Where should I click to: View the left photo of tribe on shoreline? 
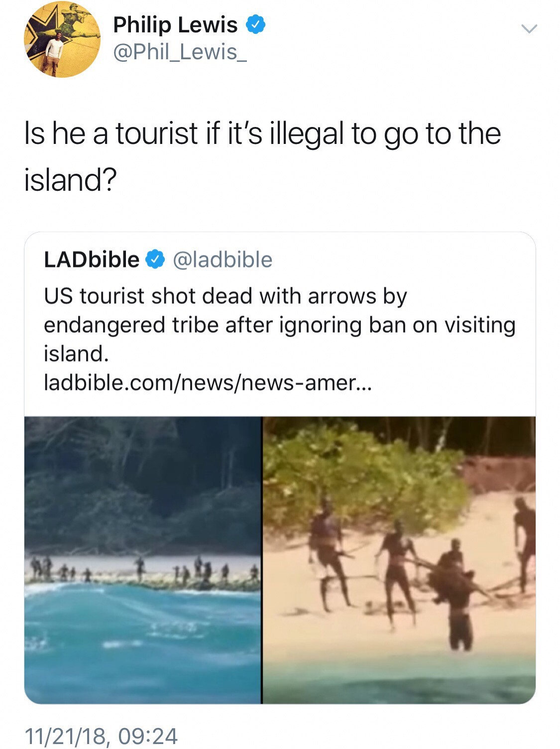[x=143, y=560]
